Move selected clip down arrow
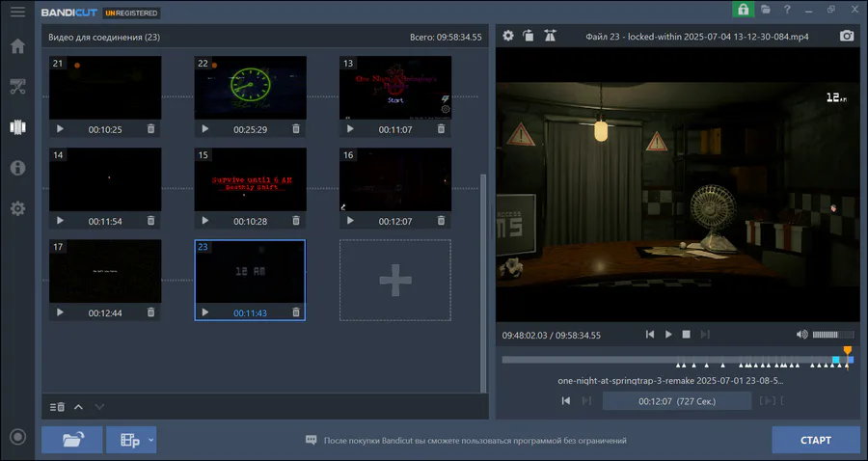 [x=99, y=407]
